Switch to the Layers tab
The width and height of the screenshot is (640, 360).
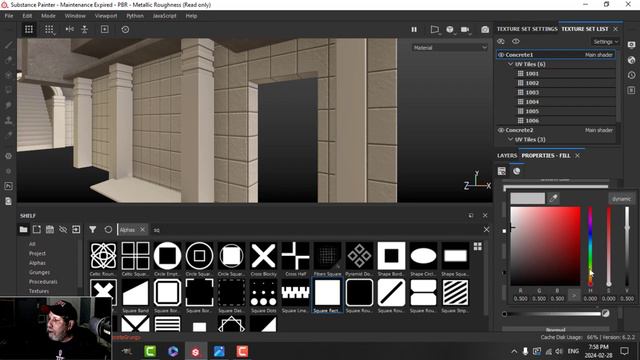point(507,156)
